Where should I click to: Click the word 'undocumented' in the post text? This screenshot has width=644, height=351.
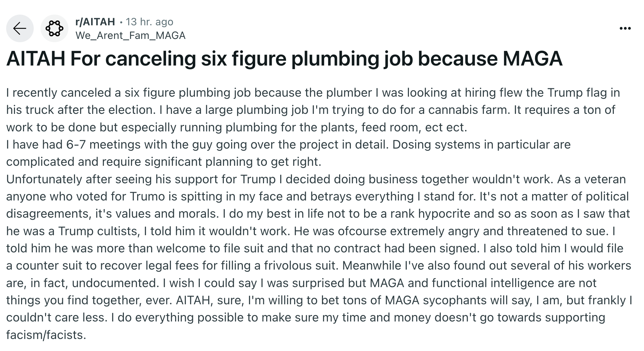(x=115, y=283)
